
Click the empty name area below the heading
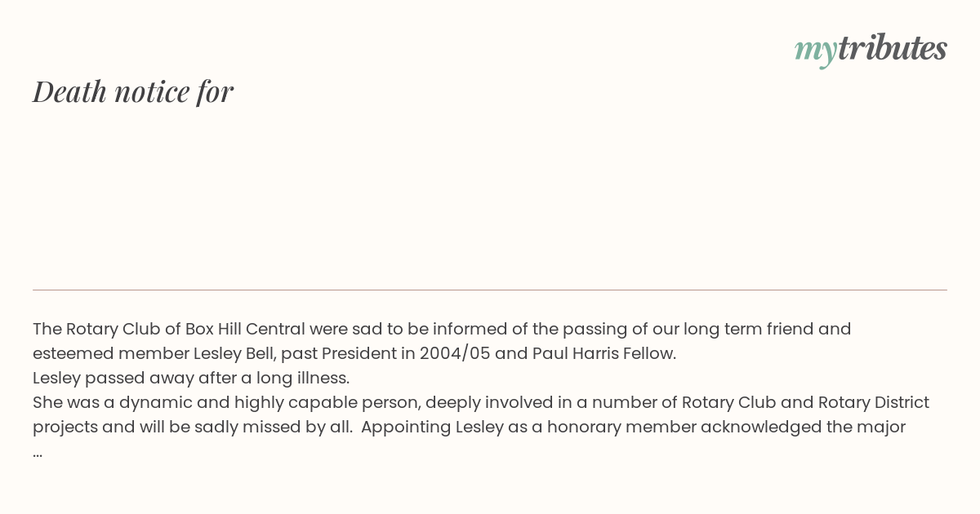click(x=327, y=196)
